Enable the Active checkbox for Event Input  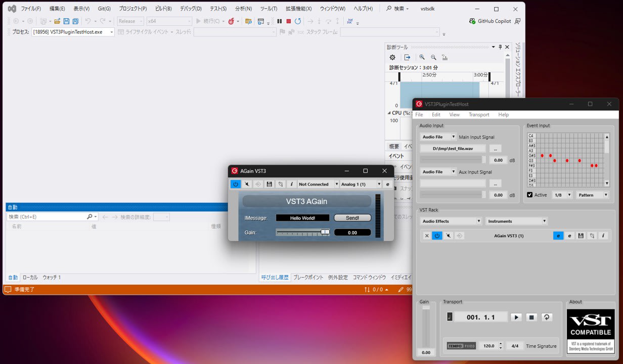(530, 195)
